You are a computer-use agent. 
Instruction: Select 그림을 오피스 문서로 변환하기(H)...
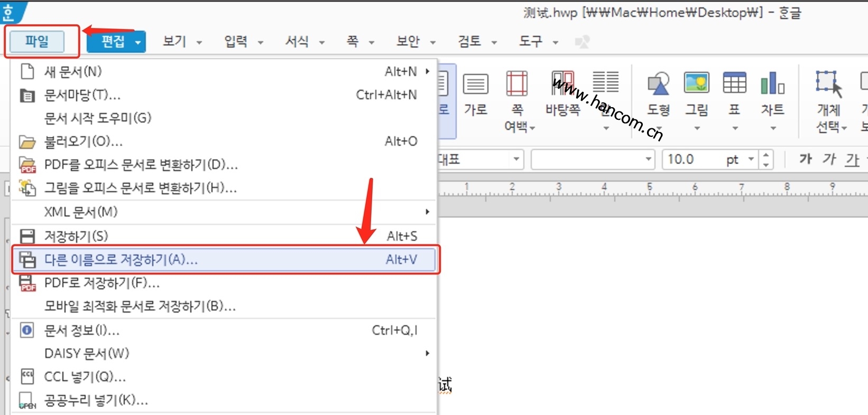pyautogui.click(x=224, y=187)
